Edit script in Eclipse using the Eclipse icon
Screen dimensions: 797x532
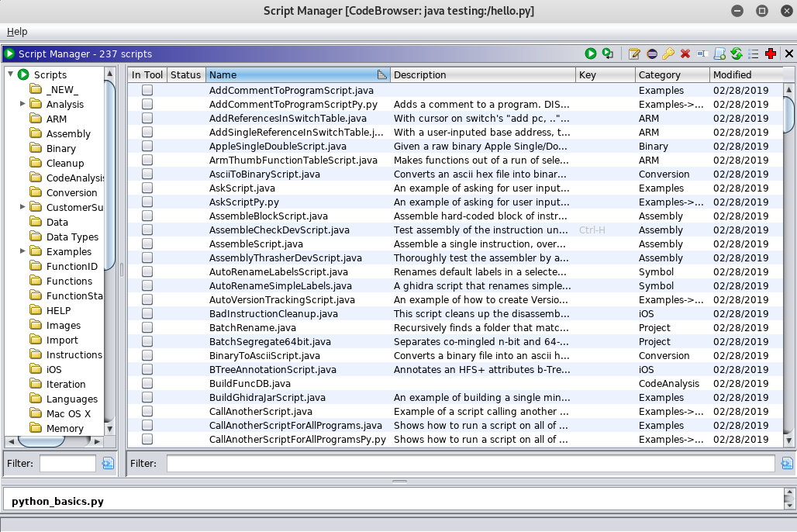(x=651, y=54)
